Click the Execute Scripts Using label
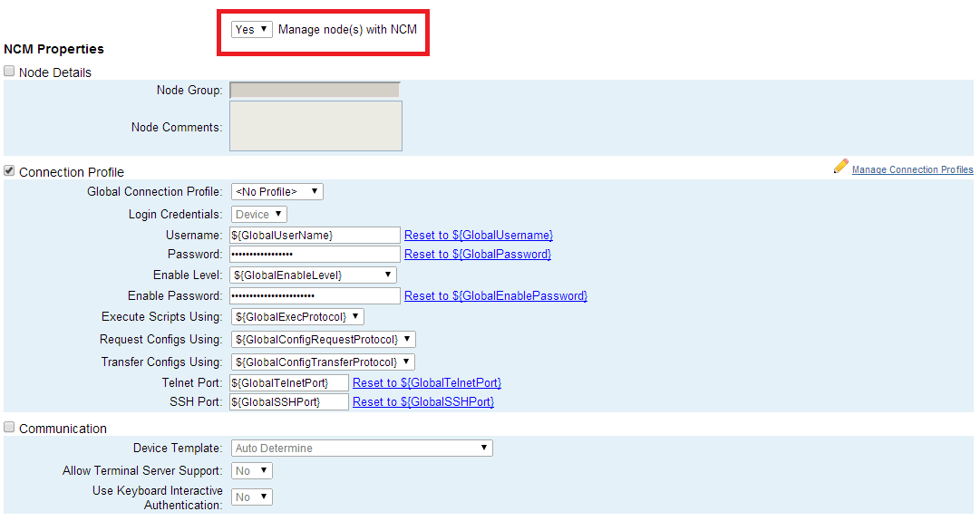This screenshot has height=521, width=980. [162, 317]
